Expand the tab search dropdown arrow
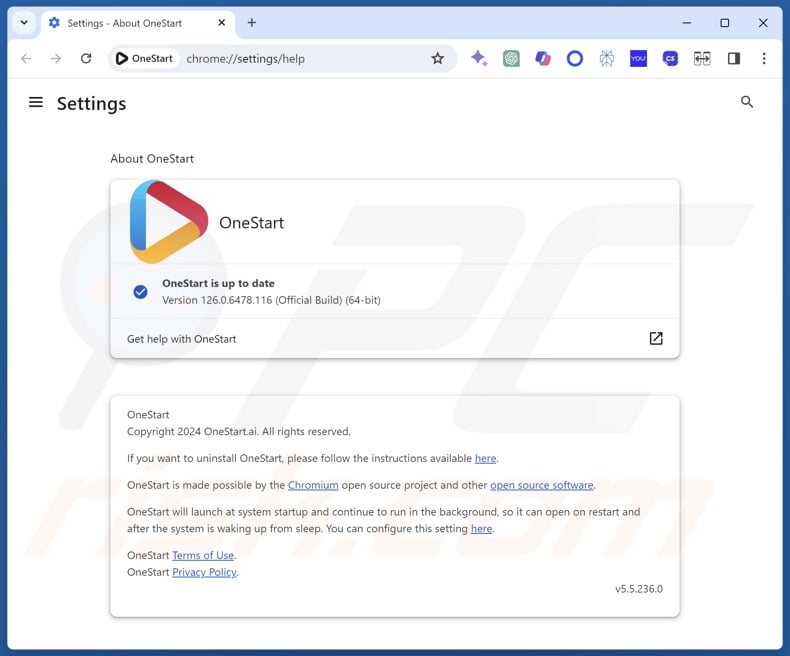This screenshot has width=790, height=656. click(24, 22)
